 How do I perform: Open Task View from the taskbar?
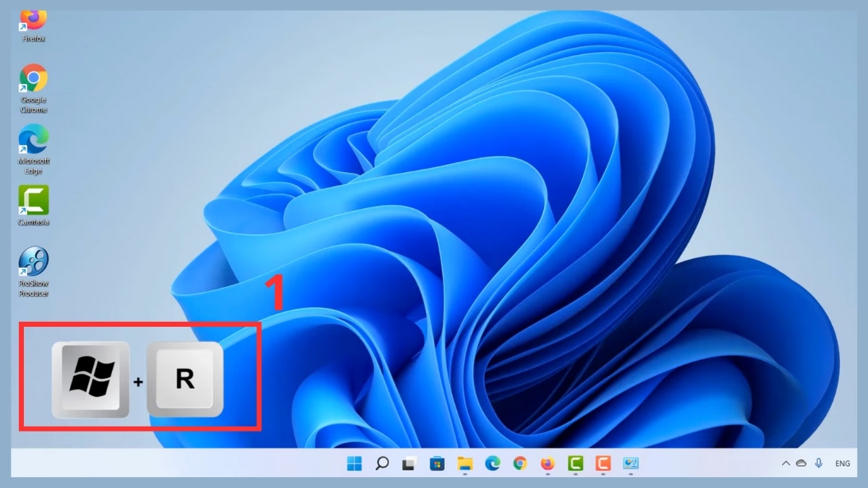coord(409,463)
